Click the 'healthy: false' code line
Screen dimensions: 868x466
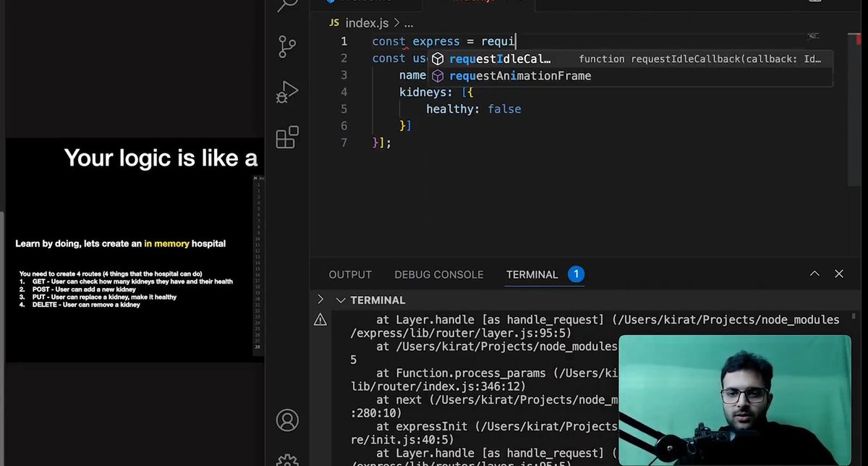pyautogui.click(x=473, y=109)
